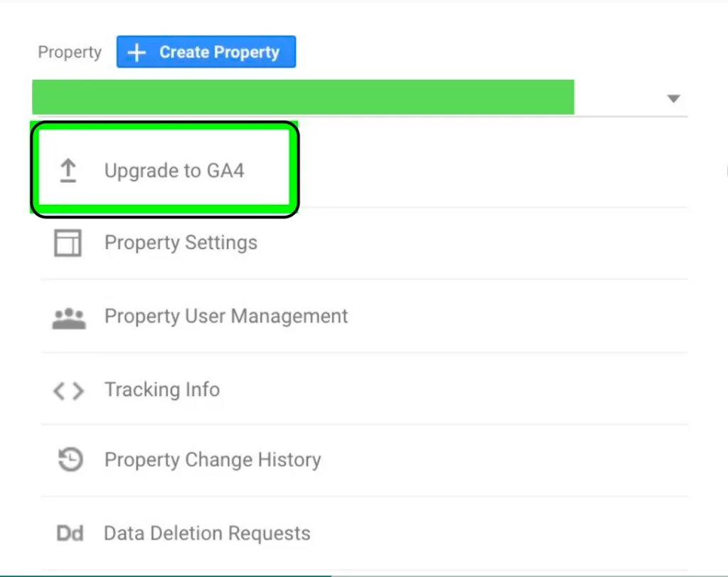Viewport: 728px width, 577px height.
Task: Select Upgrade to GA4 menu entry
Action: 174,171
